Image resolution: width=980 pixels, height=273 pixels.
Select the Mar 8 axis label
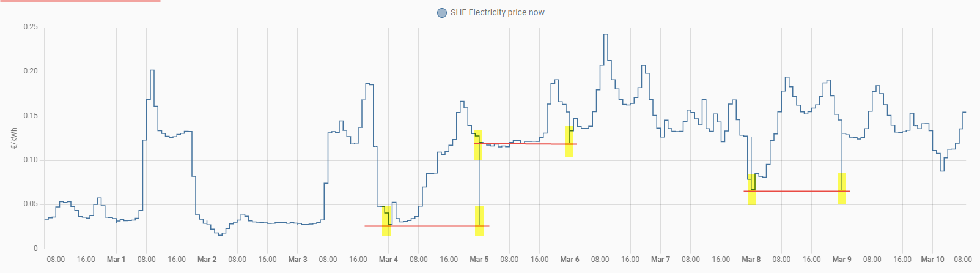click(x=751, y=260)
